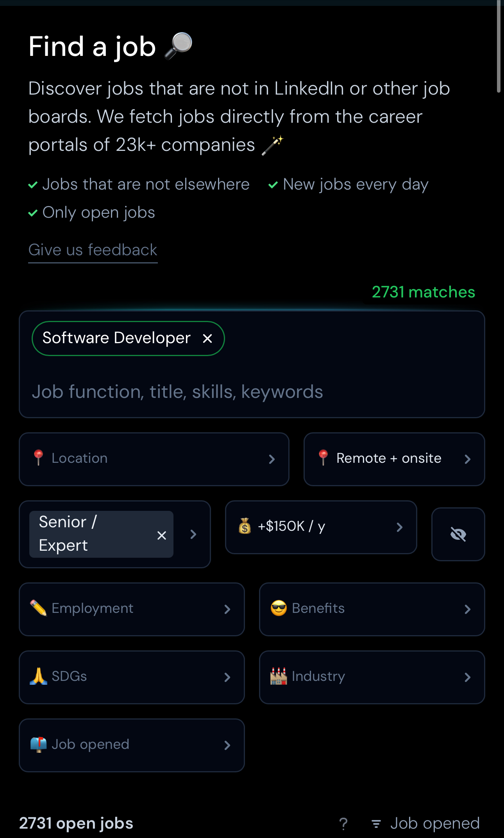Open the Give us feedback link

pyautogui.click(x=93, y=250)
